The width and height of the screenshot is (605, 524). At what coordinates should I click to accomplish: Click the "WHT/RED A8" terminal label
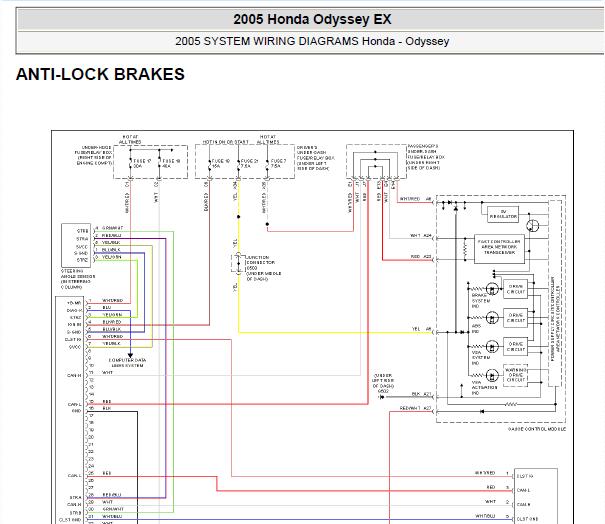416,199
